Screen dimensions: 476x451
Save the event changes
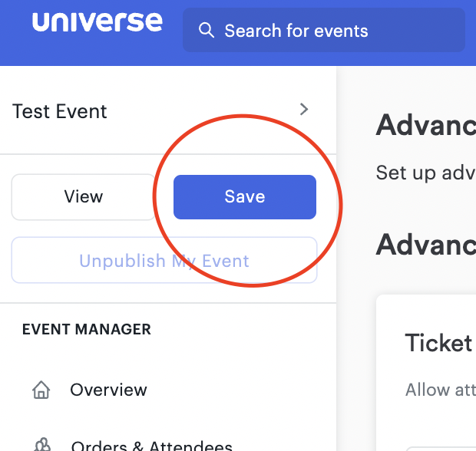click(245, 197)
